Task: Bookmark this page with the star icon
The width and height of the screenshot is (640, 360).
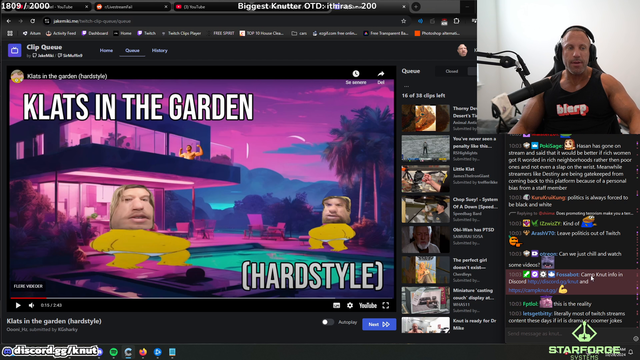Action: pyautogui.click(x=404, y=21)
